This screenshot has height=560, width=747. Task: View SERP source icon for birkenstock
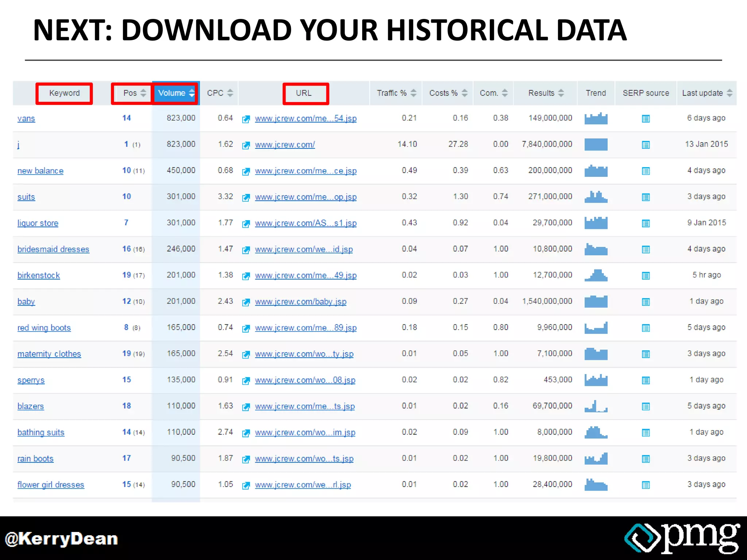[x=646, y=276]
